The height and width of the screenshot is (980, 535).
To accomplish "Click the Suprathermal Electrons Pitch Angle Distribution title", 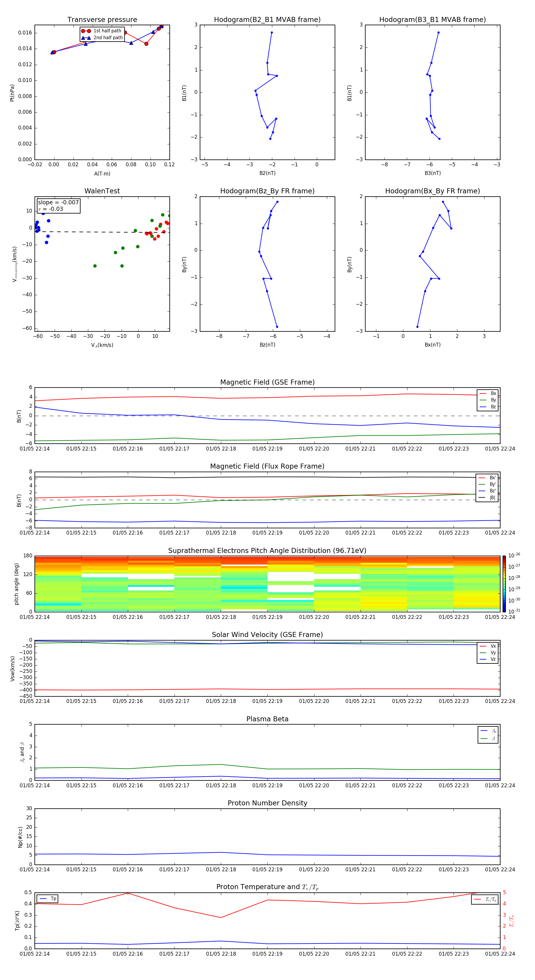I will click(x=267, y=551).
